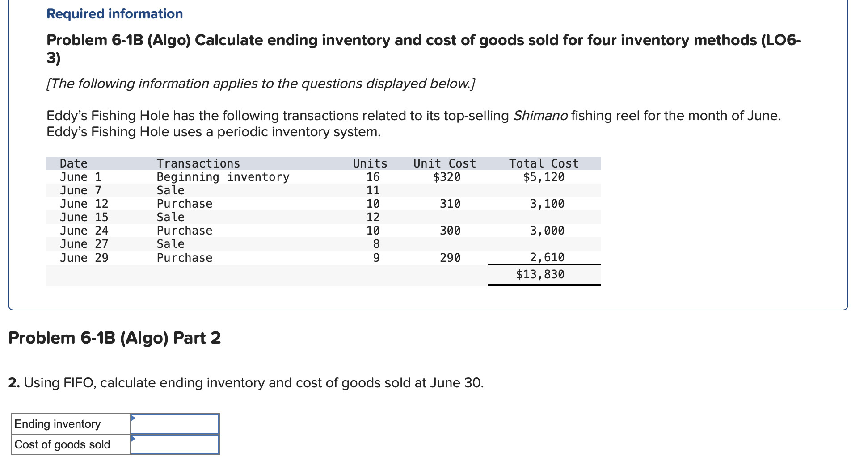Select the Cost of goods sold row label
Image resolution: width=868 pixels, height=461 pixels.
point(62,444)
